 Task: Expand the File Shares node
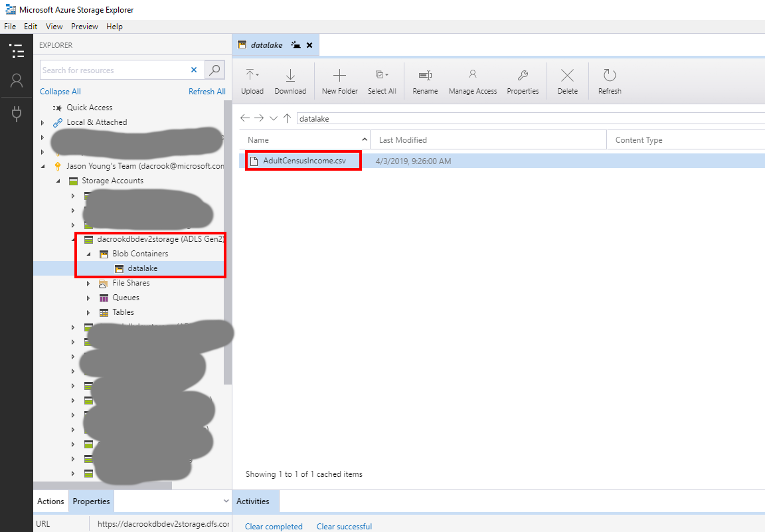pos(88,284)
